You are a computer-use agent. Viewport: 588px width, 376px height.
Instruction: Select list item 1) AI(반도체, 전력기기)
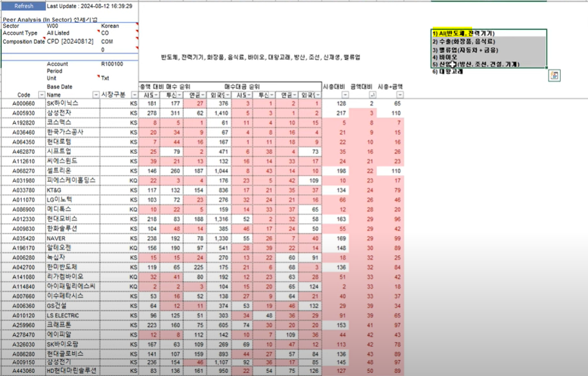(463, 33)
